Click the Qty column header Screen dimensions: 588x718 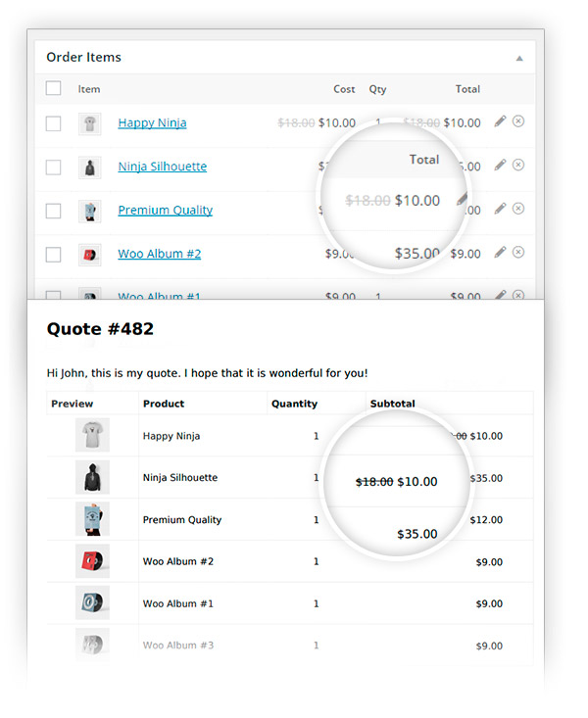377,89
